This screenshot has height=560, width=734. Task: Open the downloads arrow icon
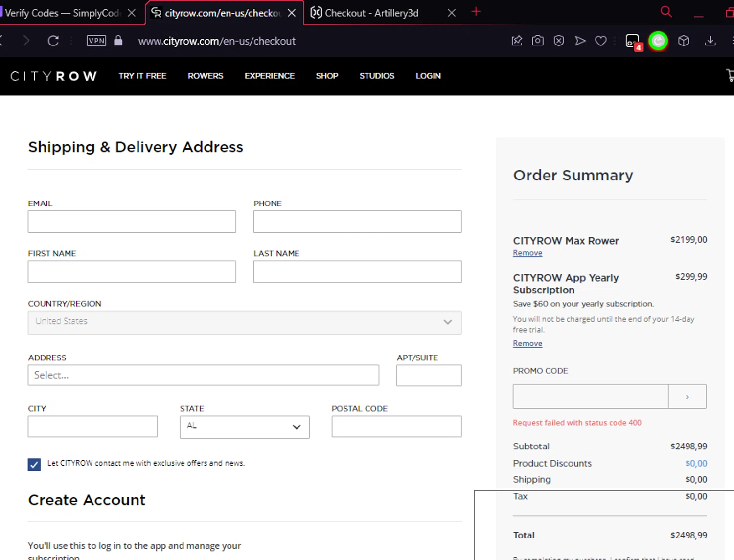point(710,41)
